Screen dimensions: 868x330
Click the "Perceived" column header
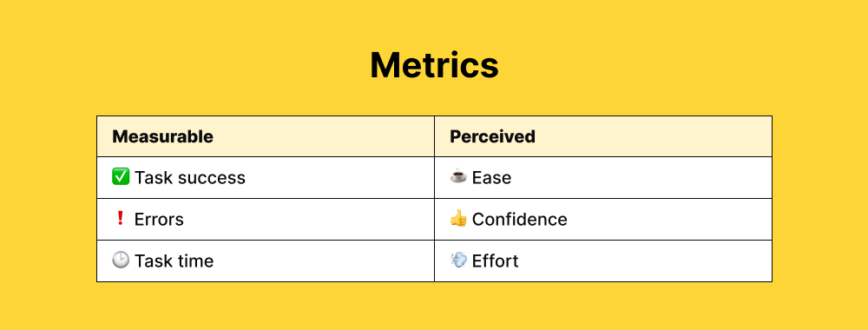(x=492, y=136)
